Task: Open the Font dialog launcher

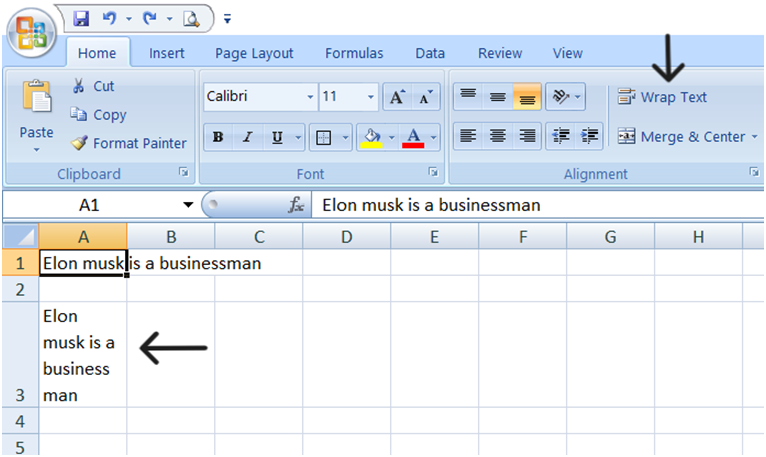Action: pyautogui.click(x=433, y=172)
